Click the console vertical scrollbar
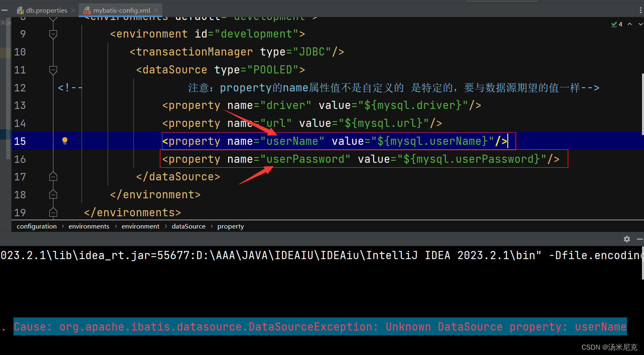 click(x=642, y=262)
